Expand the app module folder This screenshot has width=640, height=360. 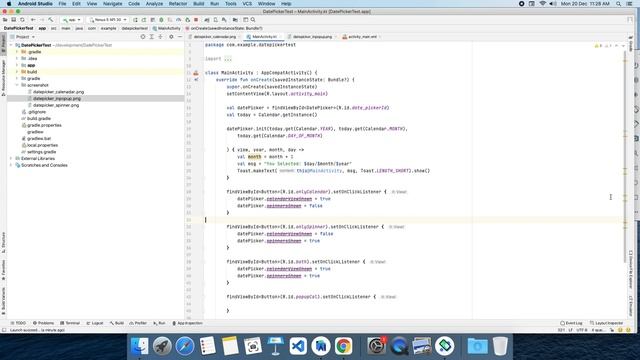pos(17,65)
